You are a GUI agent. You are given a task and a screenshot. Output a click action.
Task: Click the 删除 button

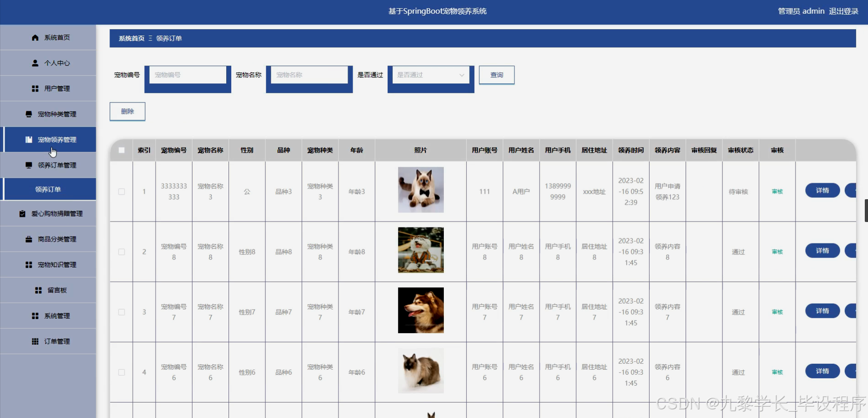pos(127,111)
